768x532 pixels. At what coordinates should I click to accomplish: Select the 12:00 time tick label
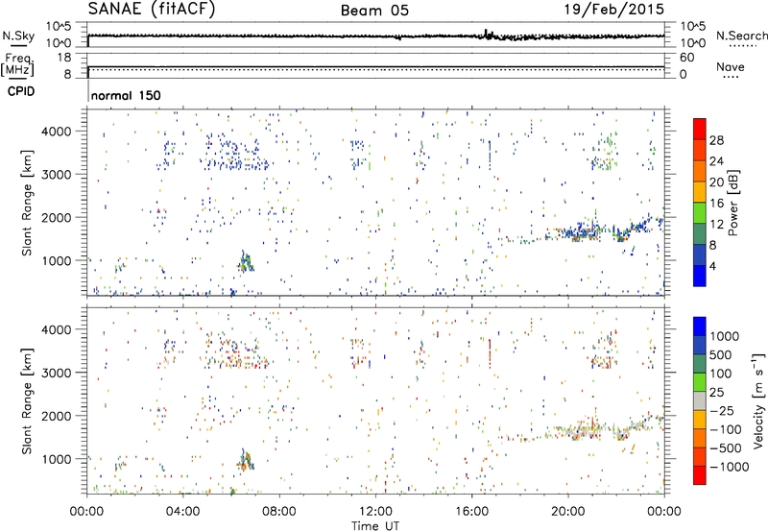point(375,512)
